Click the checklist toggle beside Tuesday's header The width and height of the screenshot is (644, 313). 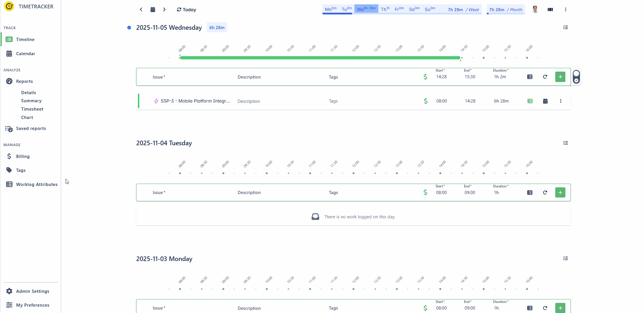pos(566,143)
